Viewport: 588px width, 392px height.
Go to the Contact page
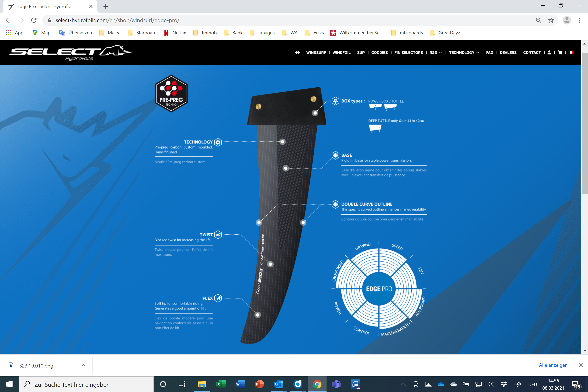click(532, 53)
